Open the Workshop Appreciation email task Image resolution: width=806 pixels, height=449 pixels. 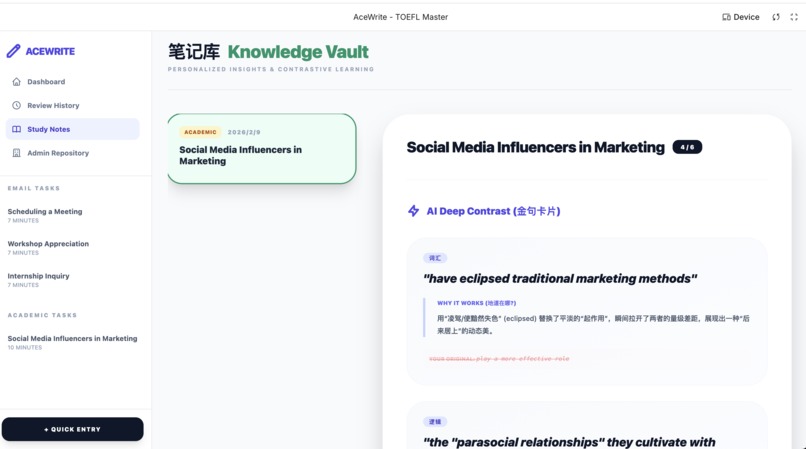pyautogui.click(x=48, y=247)
